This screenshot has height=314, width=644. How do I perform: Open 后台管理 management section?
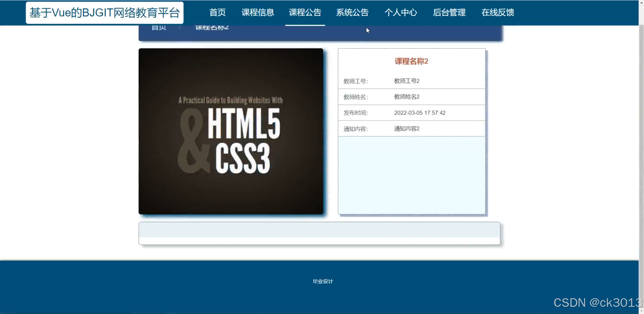coord(449,13)
